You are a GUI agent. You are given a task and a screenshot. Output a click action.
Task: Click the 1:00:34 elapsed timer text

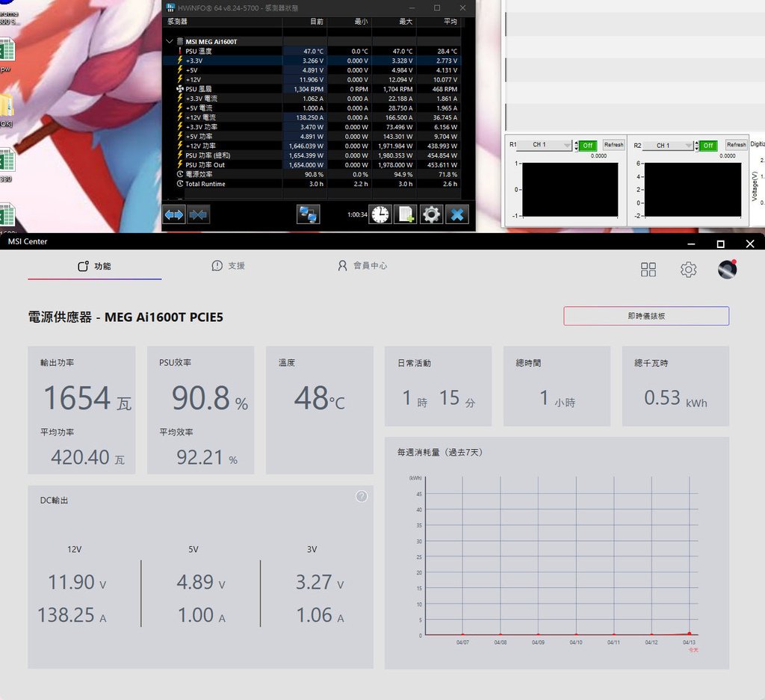tap(357, 214)
